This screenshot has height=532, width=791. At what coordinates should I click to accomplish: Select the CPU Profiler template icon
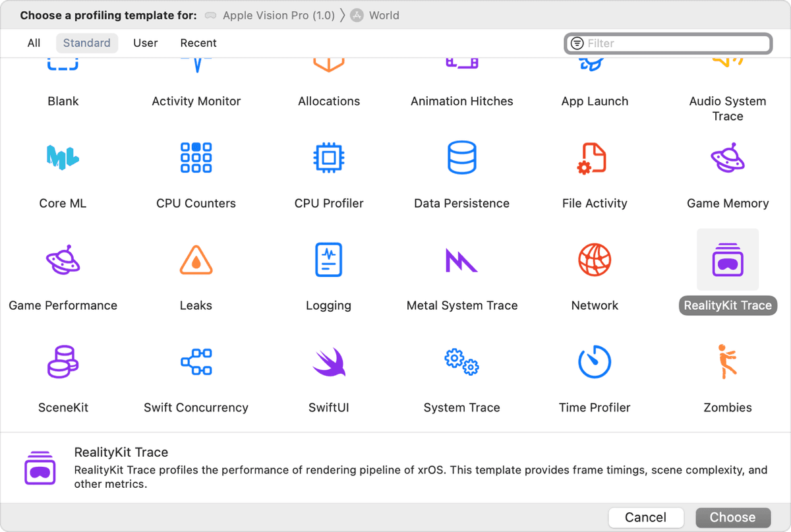(x=329, y=158)
